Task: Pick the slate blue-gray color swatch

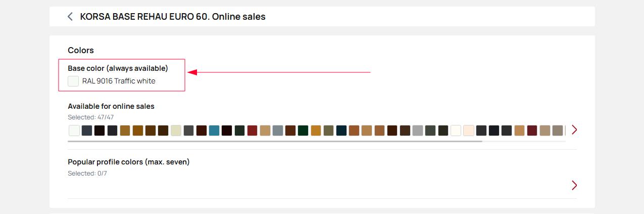Action: click(x=87, y=130)
